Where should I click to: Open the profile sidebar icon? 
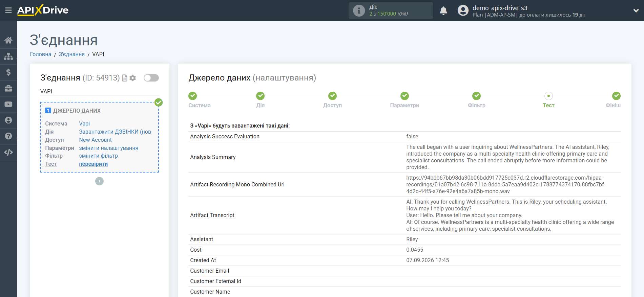pos(8,120)
